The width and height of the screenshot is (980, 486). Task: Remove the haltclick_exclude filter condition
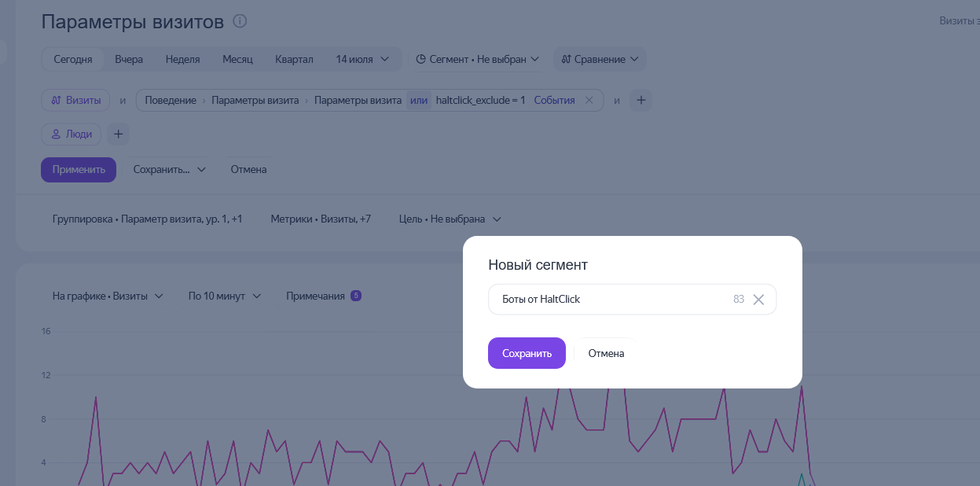(589, 100)
